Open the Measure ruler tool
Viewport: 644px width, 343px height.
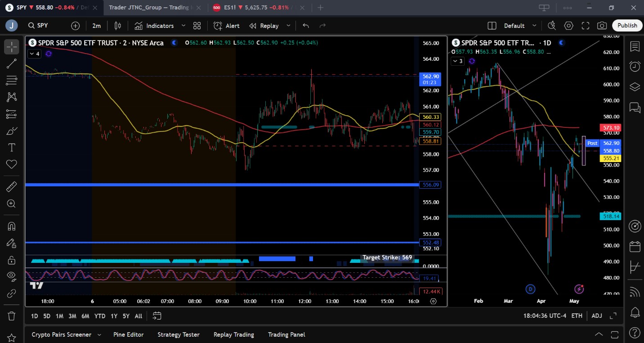(12, 186)
